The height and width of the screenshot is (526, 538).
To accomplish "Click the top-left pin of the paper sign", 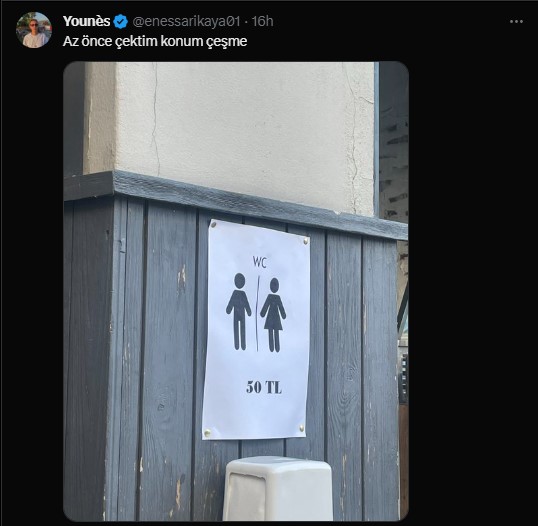I will click(x=213, y=225).
